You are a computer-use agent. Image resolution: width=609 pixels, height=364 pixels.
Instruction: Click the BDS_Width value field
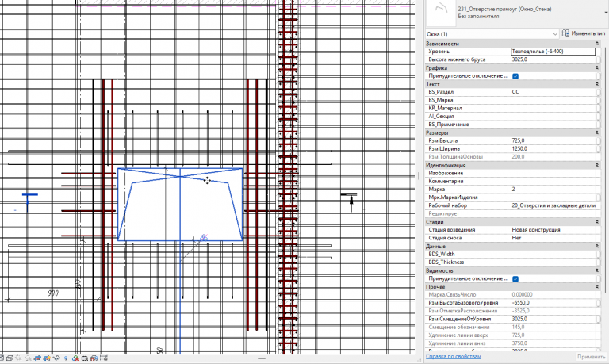tap(553, 254)
